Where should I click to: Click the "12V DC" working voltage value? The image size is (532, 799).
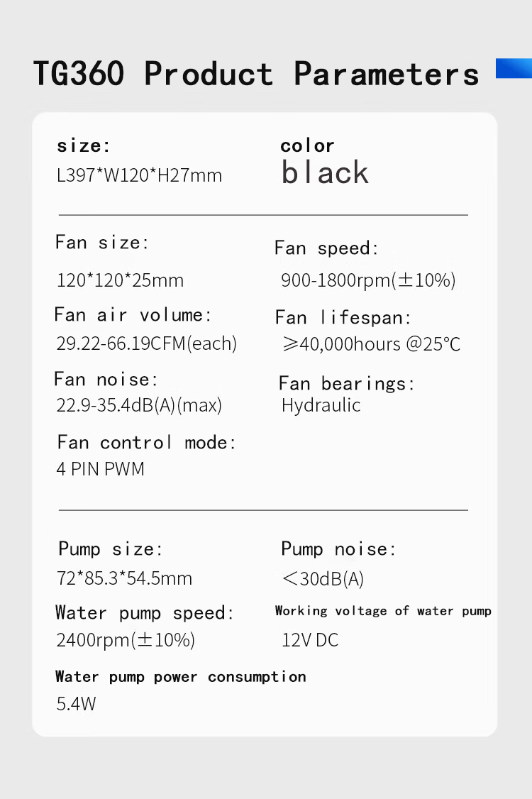point(310,640)
